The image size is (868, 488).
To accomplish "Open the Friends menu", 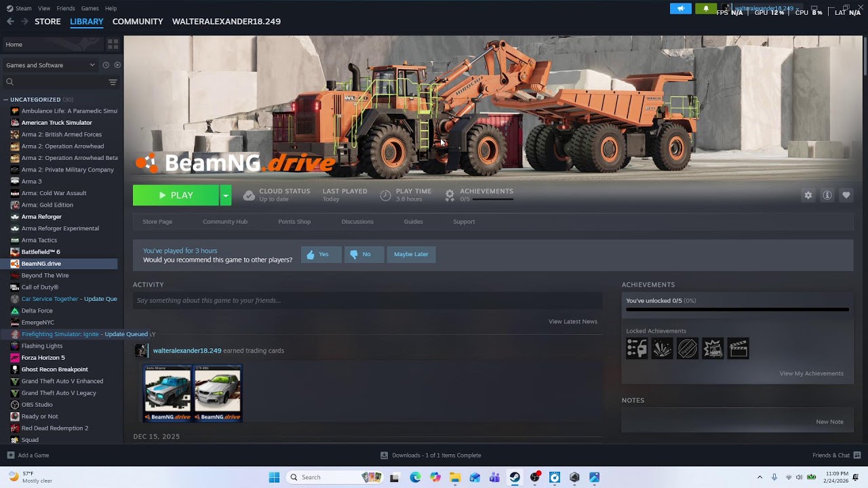I will pos(66,8).
